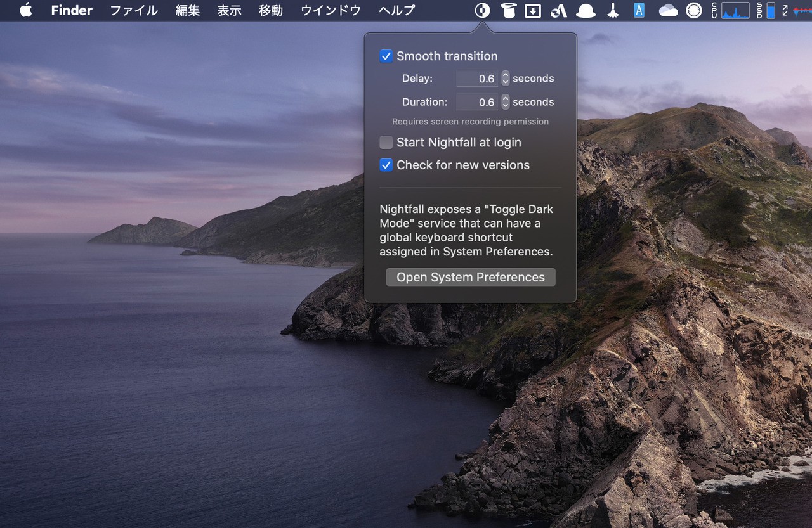This screenshot has height=528, width=812.
Task: Disable the Smooth transition checkbox
Action: point(386,56)
